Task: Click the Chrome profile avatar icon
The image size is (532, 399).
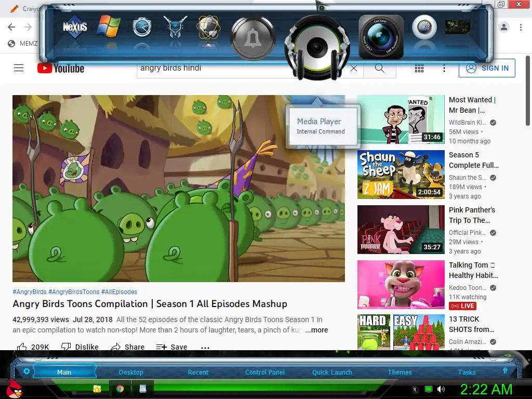Action: click(x=504, y=27)
